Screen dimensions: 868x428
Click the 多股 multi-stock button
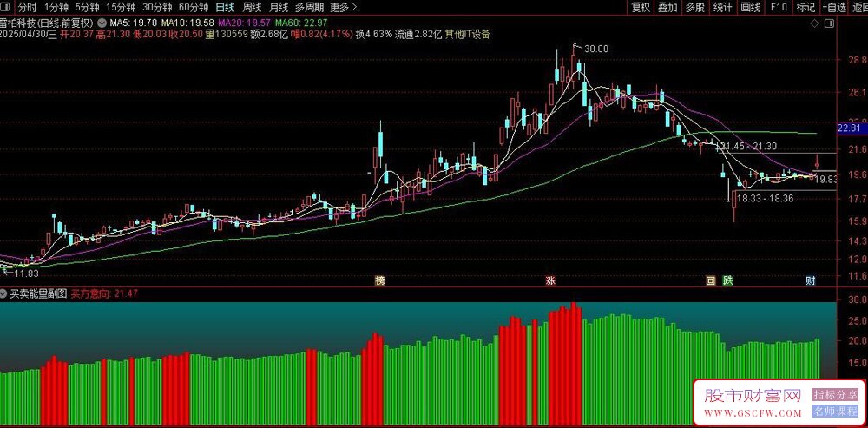(695, 7)
